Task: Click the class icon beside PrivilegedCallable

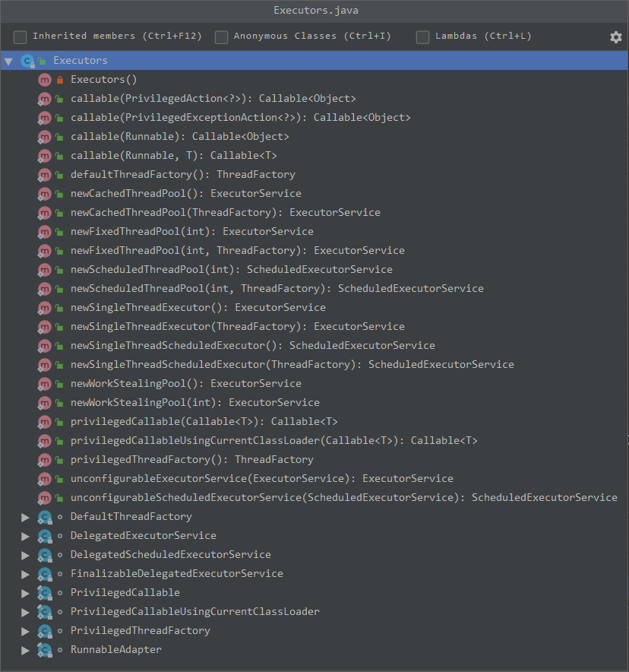Action: click(x=44, y=593)
